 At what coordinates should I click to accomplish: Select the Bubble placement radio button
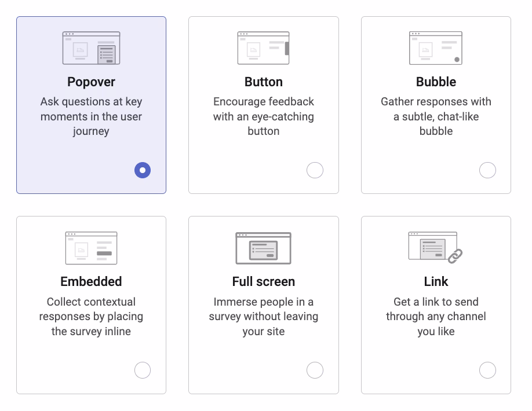(487, 170)
